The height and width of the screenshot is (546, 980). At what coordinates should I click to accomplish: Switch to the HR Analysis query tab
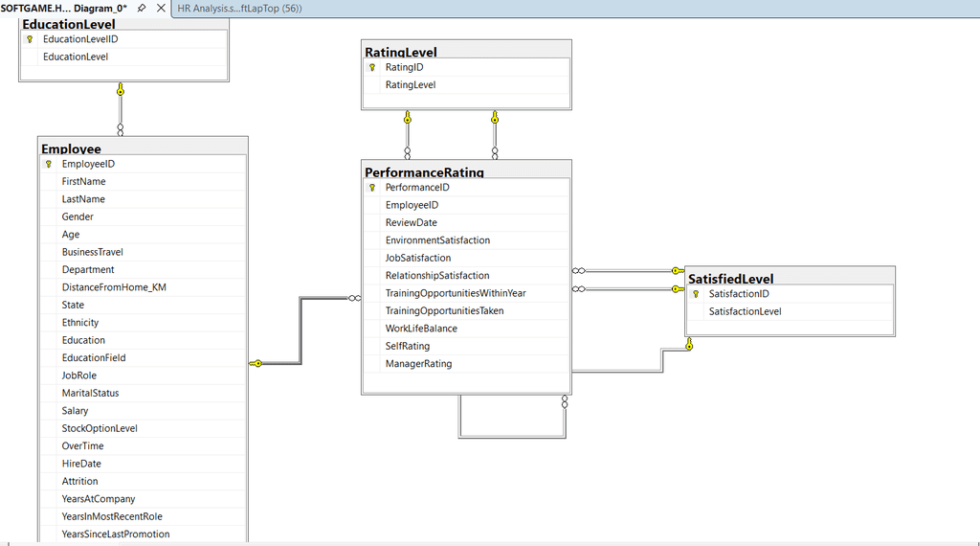(239, 8)
